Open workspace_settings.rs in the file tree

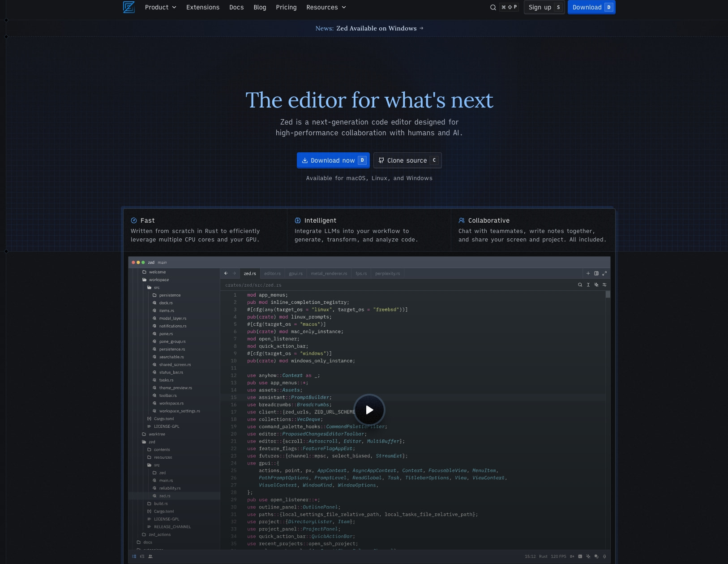[x=176, y=411]
